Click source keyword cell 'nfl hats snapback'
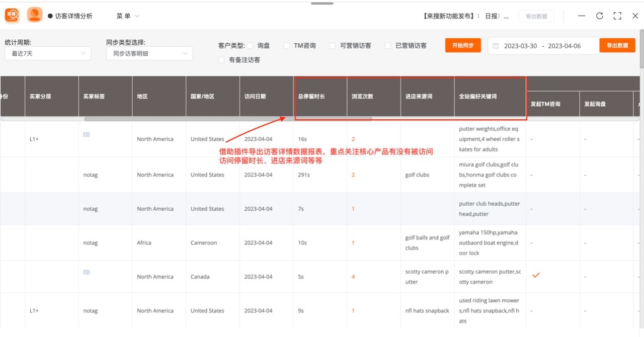The image size is (644, 337). tap(427, 311)
